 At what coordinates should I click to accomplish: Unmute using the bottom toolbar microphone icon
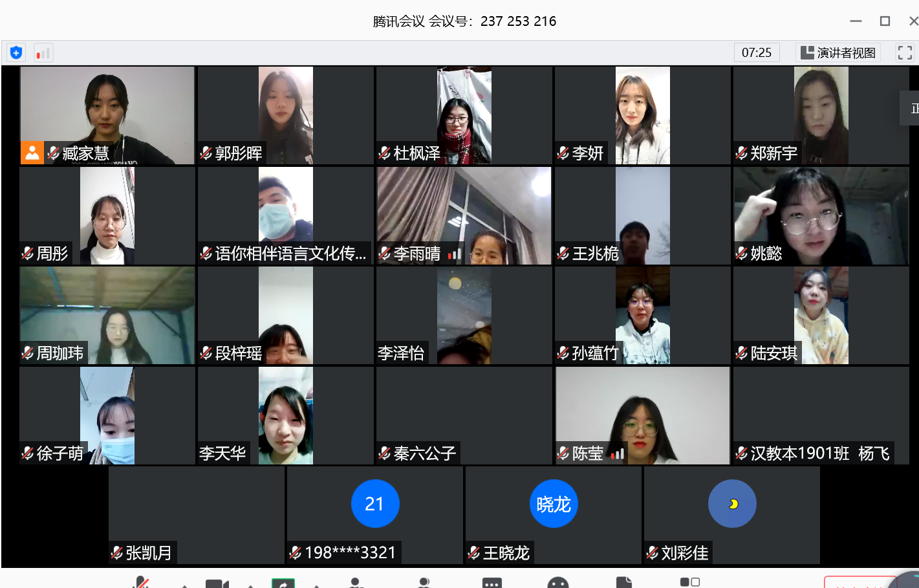[141, 583]
